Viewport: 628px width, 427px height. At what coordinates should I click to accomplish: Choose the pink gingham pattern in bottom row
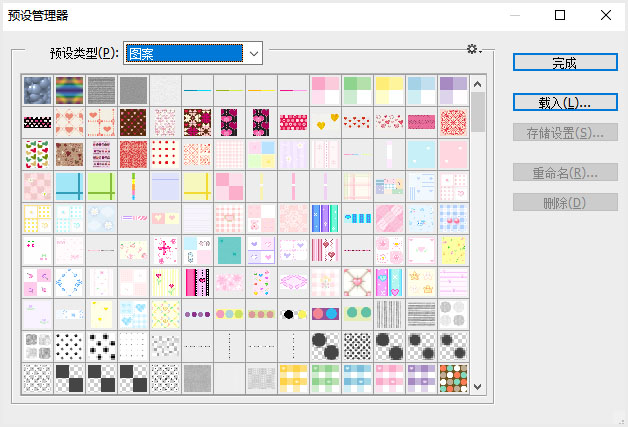click(x=390, y=379)
